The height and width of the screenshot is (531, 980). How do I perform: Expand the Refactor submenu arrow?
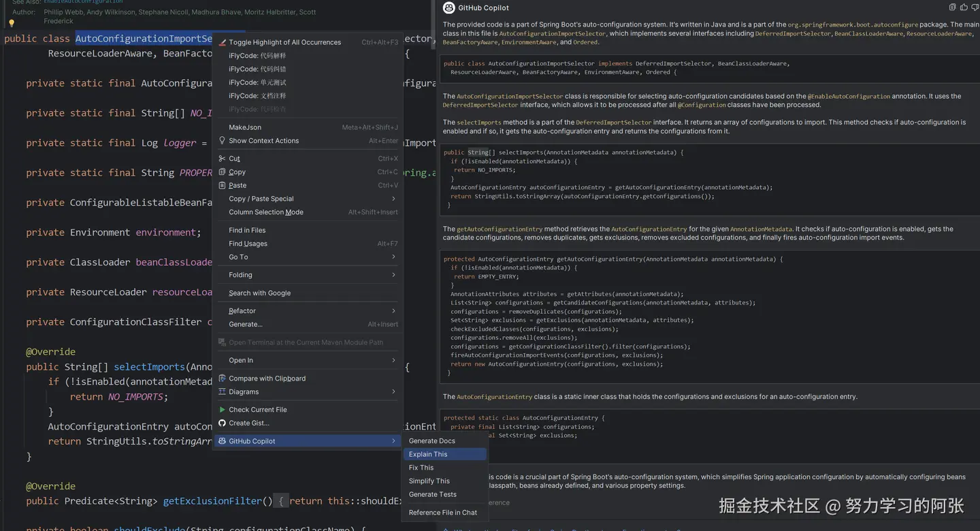coord(393,310)
